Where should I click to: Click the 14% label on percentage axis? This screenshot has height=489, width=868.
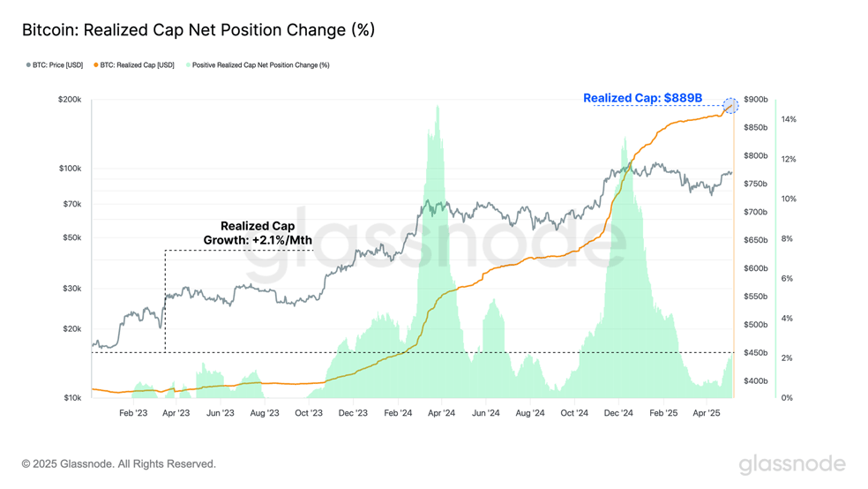pos(789,120)
